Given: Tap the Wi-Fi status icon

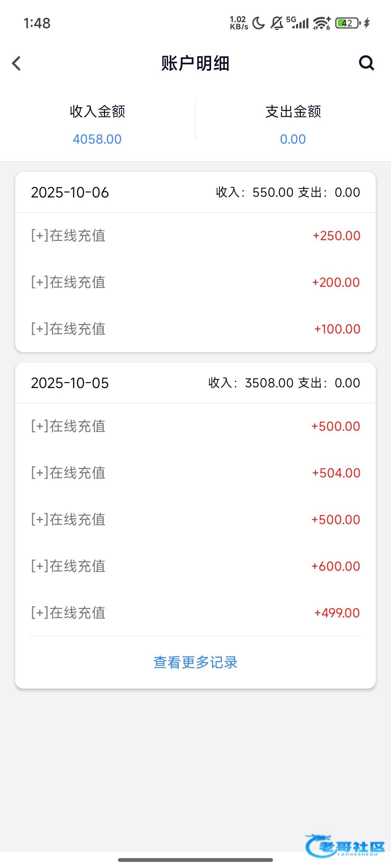Looking at the screenshot, I should [321, 24].
